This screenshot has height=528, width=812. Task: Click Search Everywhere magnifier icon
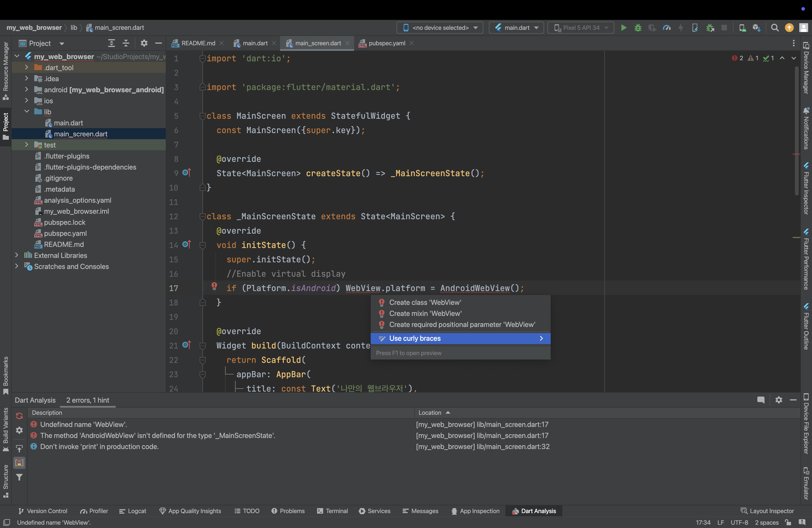tap(775, 28)
